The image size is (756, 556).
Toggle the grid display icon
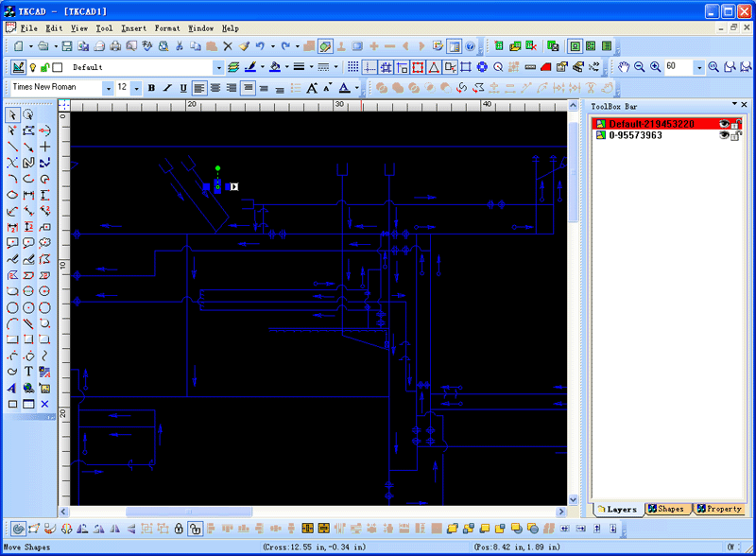coord(353,67)
